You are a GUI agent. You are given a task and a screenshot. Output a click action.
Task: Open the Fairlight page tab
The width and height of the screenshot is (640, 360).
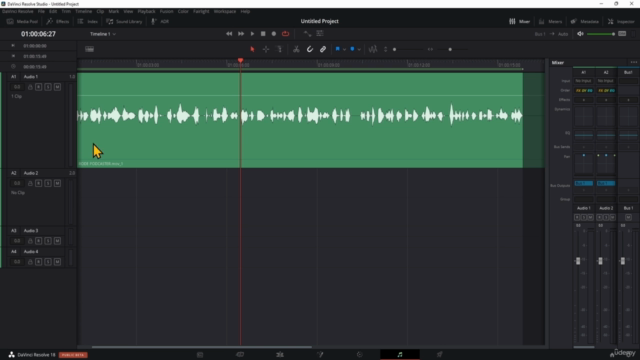(x=400, y=354)
